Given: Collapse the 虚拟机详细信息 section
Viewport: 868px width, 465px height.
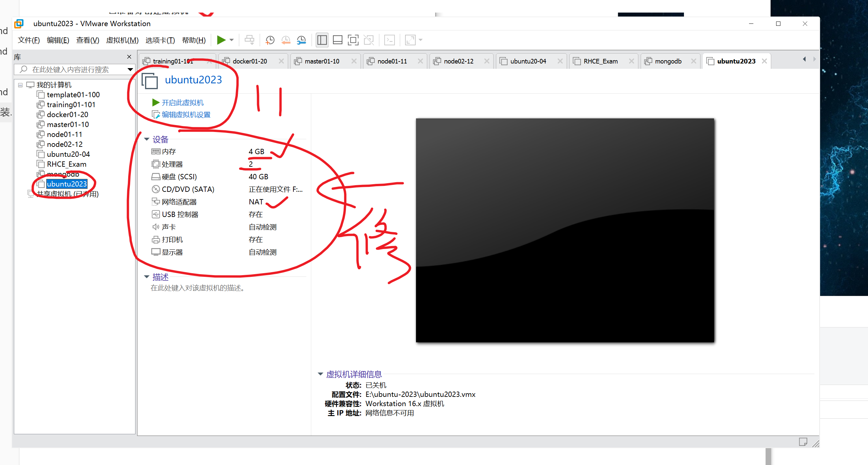Looking at the screenshot, I should [321, 374].
